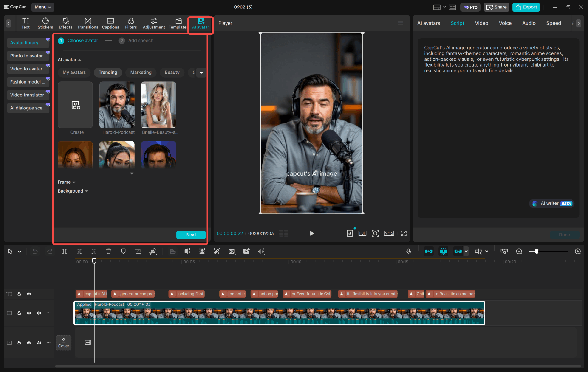Expand more avatars arrow below thumbnails
The width and height of the screenshot is (588, 372).
(x=132, y=173)
